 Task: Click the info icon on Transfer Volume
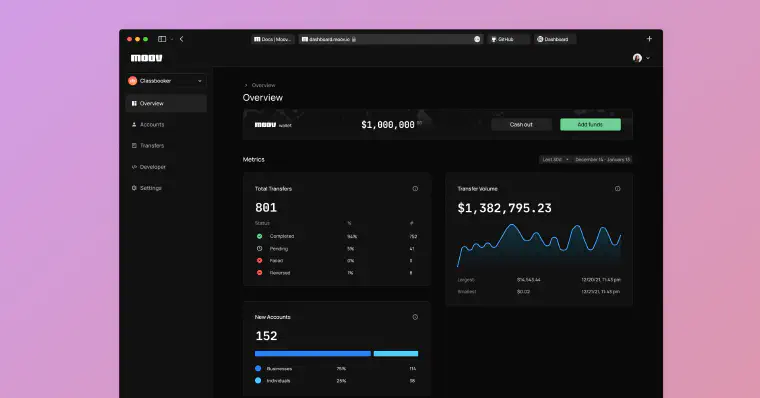(618, 189)
